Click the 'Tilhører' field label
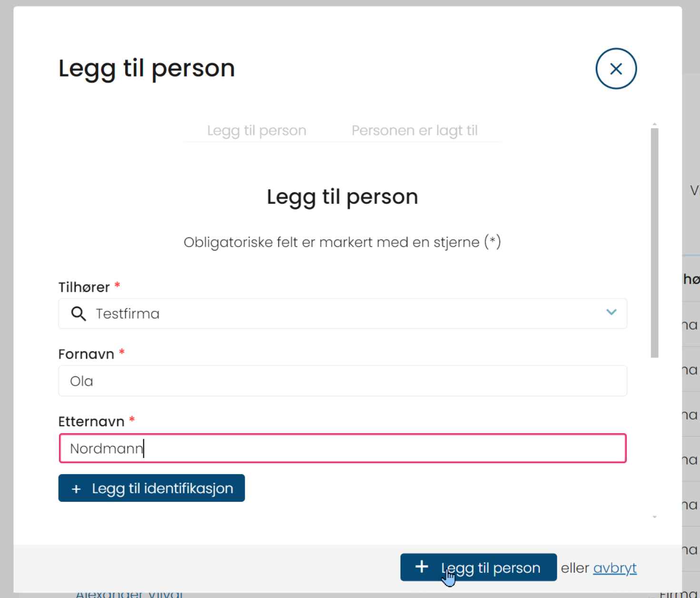This screenshot has width=700, height=598. click(x=84, y=287)
